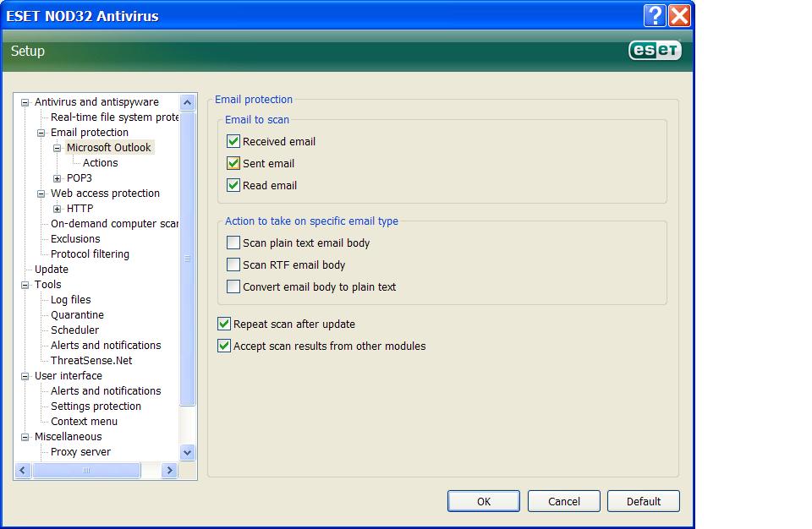Enable Scan plain text email body
Screen dimensions: 812x529
coord(233,243)
